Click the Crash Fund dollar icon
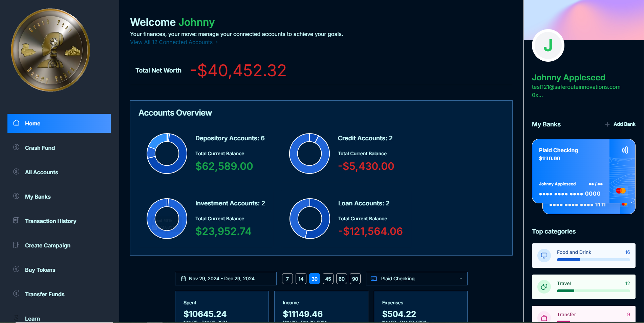 (x=16, y=147)
